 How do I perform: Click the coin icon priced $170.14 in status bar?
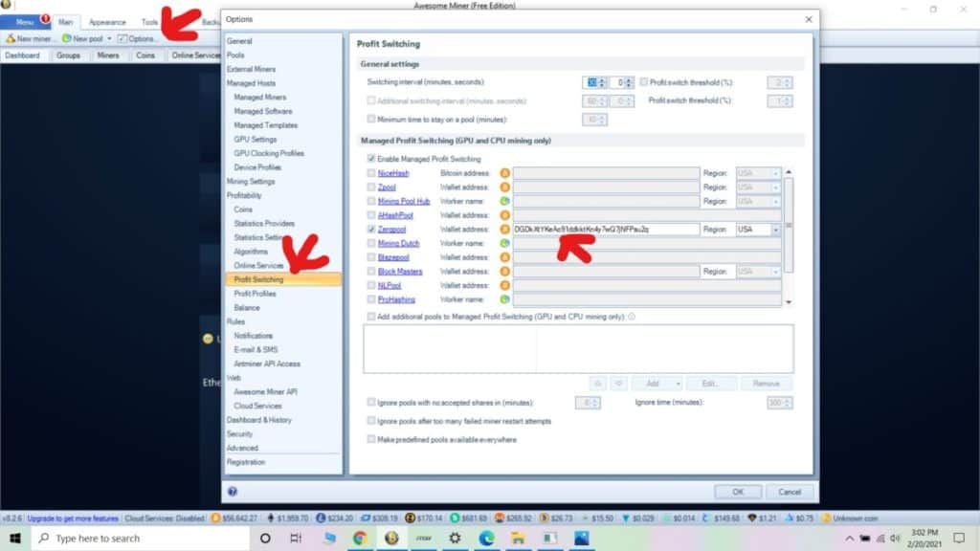pyautogui.click(x=410, y=518)
